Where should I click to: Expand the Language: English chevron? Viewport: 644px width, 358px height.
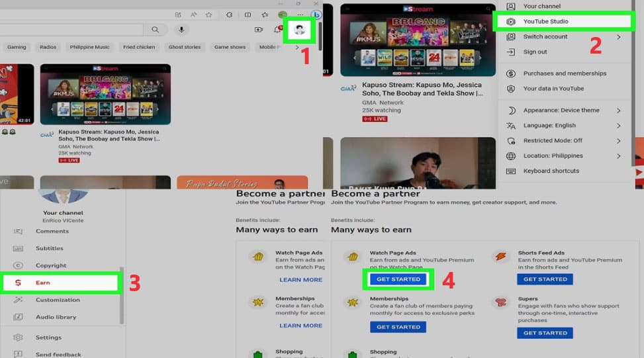click(619, 126)
